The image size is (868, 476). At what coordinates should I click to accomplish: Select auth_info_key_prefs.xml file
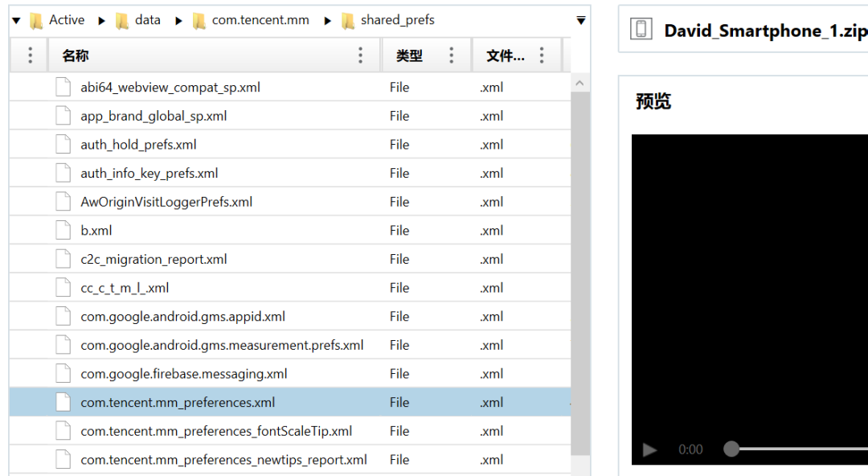(149, 174)
